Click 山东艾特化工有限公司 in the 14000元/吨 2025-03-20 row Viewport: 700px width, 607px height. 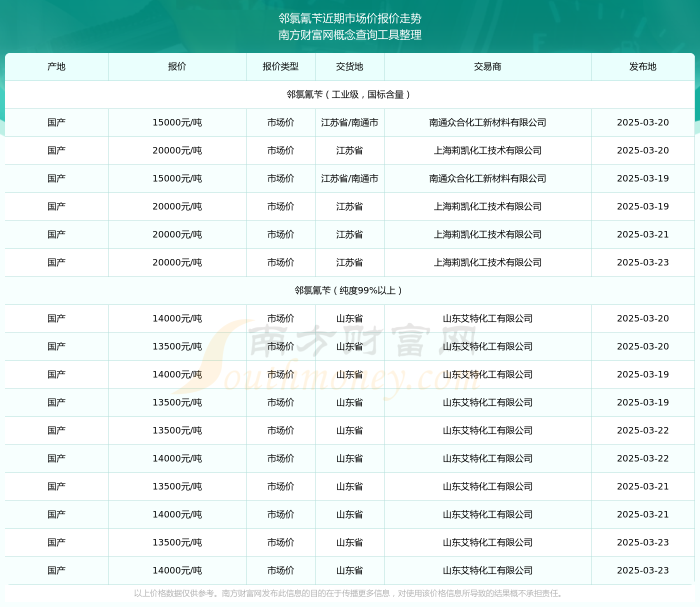click(487, 318)
